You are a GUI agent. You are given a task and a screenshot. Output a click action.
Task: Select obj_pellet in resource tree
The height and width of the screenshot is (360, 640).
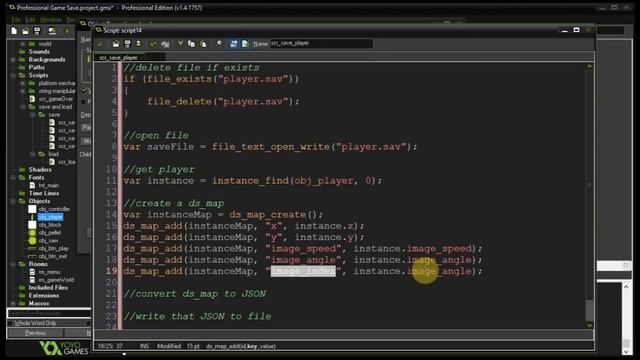coord(50,233)
